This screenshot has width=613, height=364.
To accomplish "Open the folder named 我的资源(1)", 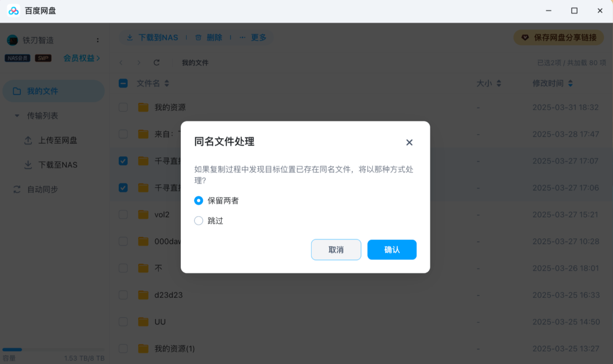I will coord(175,349).
